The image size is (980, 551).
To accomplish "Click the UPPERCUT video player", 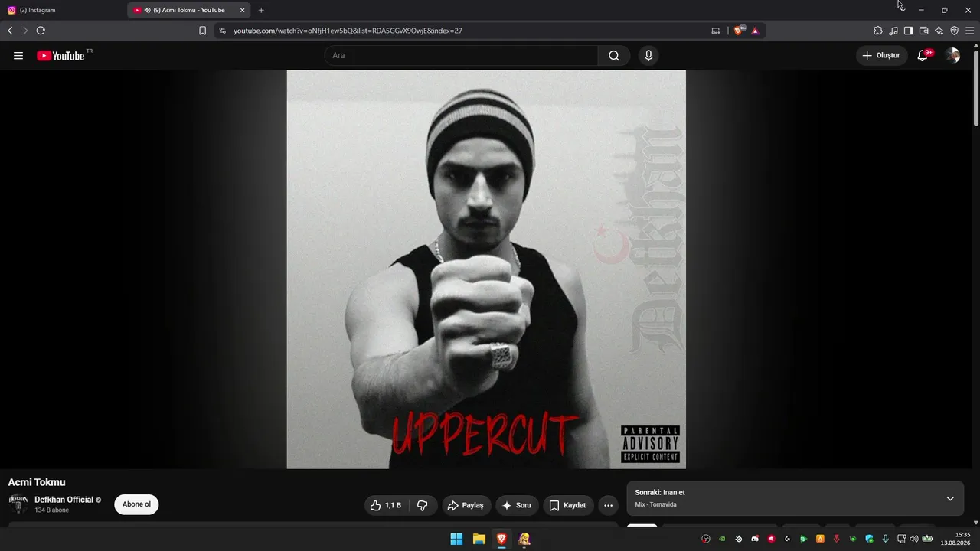I will coord(486,269).
